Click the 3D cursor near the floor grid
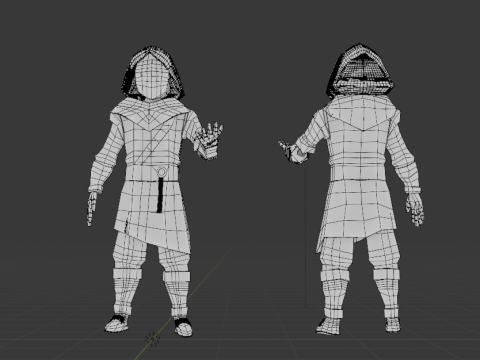The height and width of the screenshot is (360, 480). point(153,339)
